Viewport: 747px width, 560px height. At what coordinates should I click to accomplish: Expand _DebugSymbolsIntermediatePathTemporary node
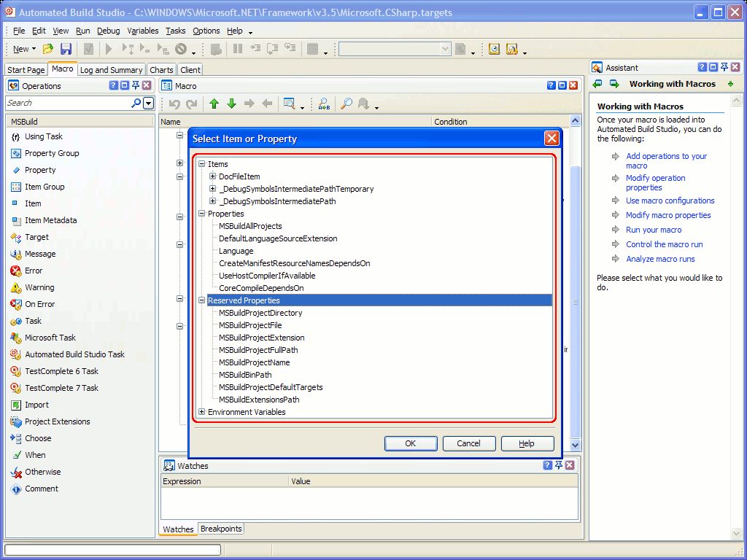click(x=213, y=189)
